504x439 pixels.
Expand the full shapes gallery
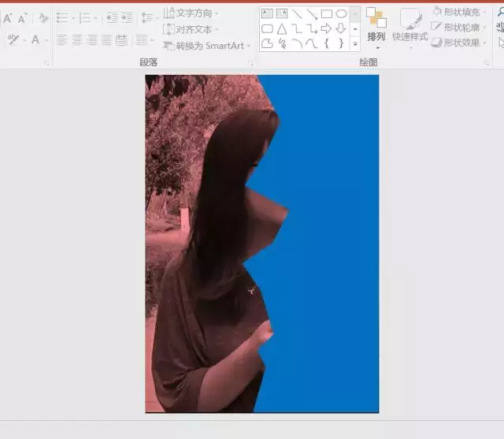tap(355, 43)
